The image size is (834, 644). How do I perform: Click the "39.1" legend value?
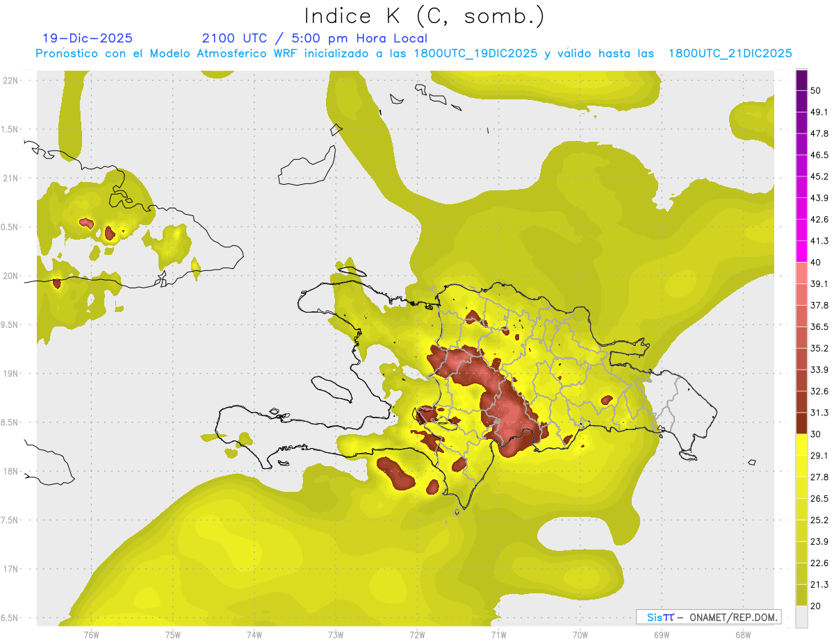click(x=819, y=283)
